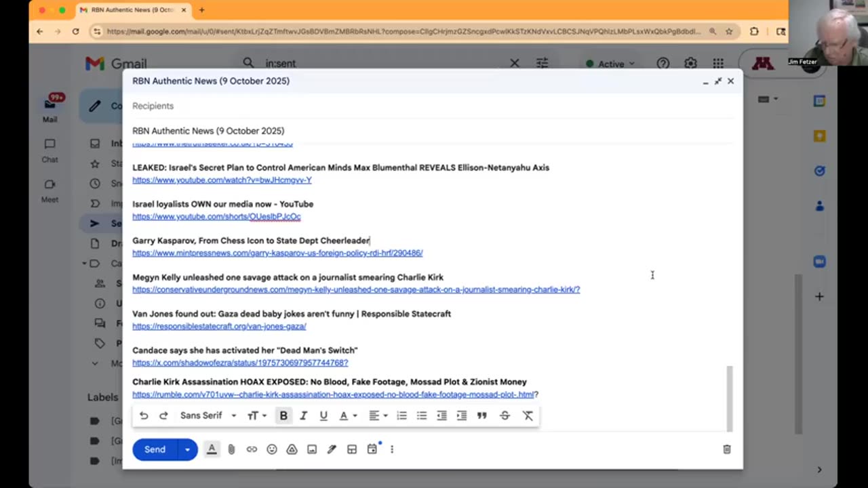The height and width of the screenshot is (488, 868).
Task: Insert signature using the pen icon
Action: tap(332, 449)
